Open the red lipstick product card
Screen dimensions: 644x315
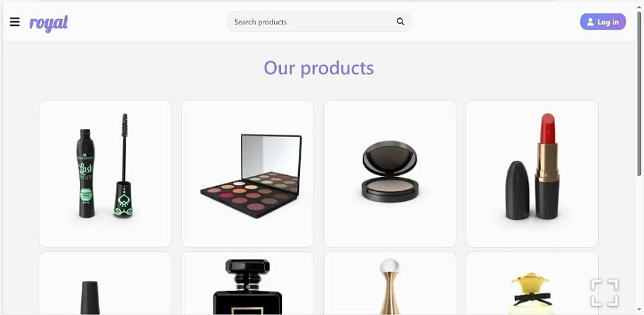click(532, 174)
